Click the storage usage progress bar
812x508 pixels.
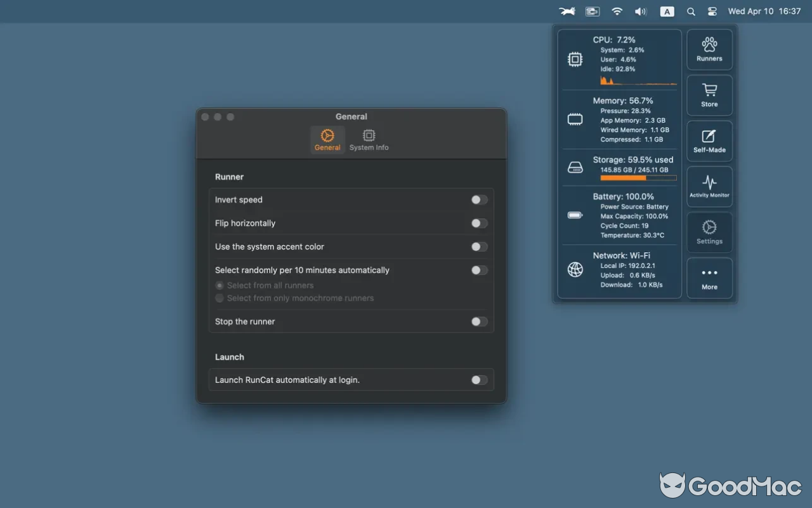pos(638,178)
